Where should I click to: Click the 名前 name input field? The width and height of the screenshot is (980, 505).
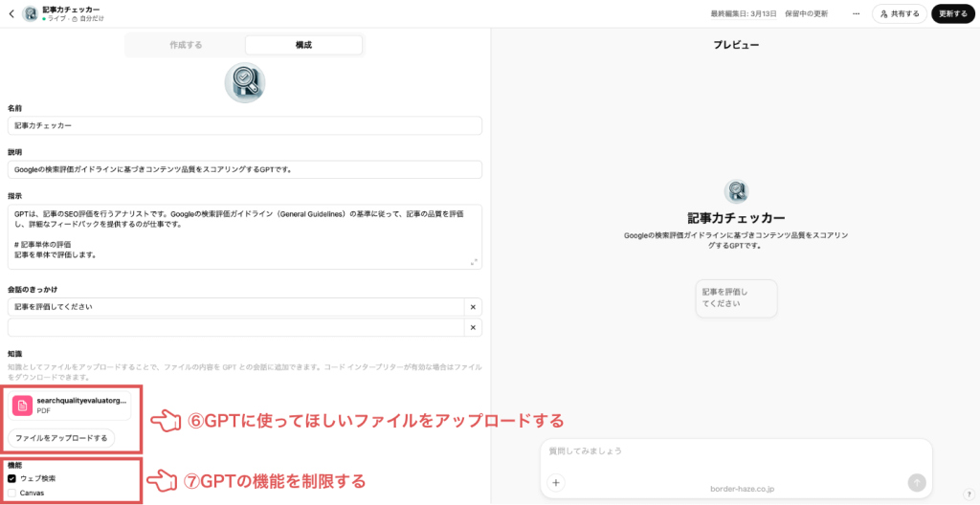[244, 125]
